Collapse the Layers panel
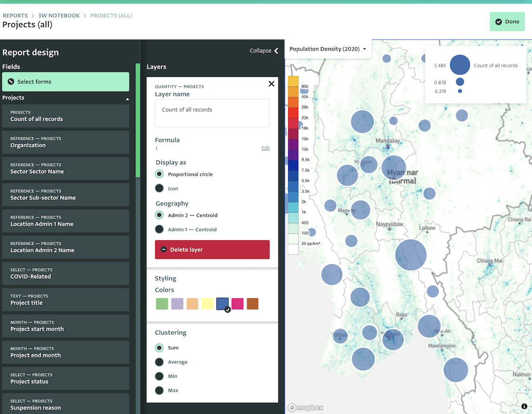This screenshot has height=414, width=532. [x=264, y=51]
